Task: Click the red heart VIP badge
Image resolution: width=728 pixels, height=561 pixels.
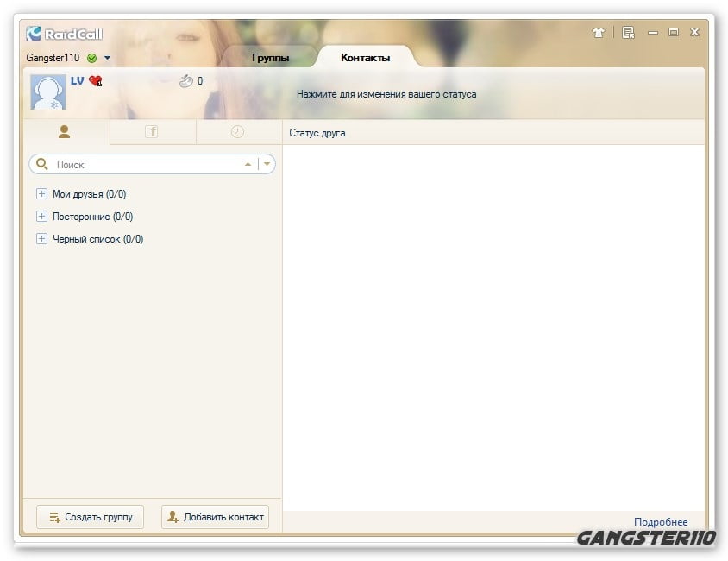Action: (x=95, y=81)
